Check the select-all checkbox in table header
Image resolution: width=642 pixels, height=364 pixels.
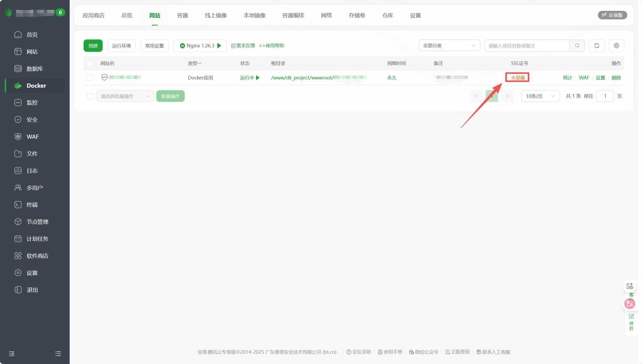point(90,63)
